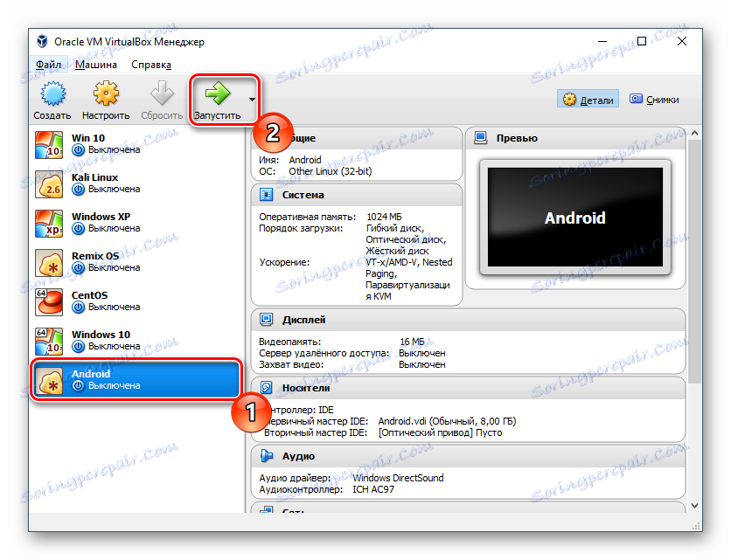
Task: Click the power state icon under CentOS
Action: [78, 308]
